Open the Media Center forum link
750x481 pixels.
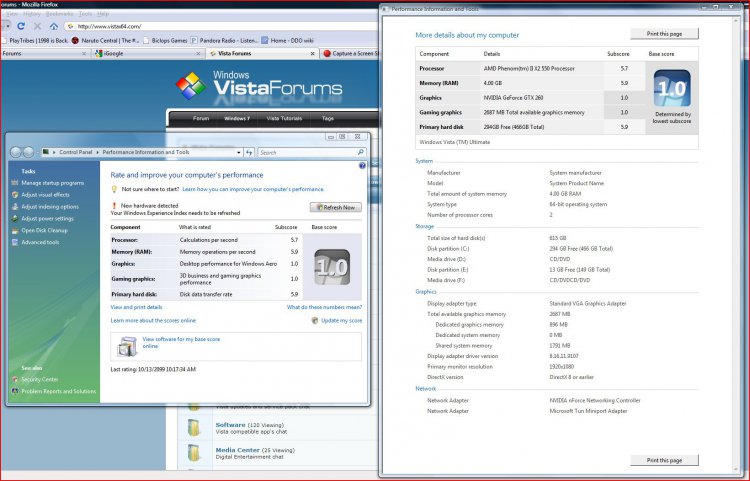237,450
